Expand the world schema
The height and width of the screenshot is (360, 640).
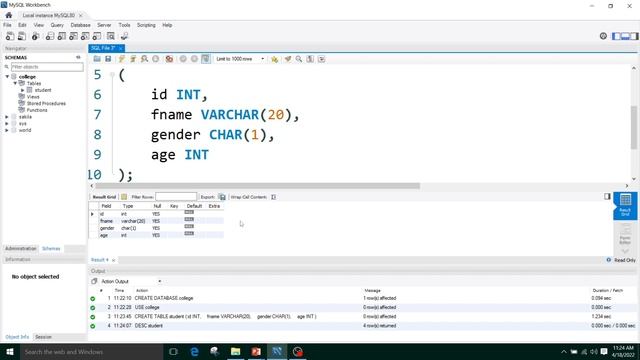[7, 130]
